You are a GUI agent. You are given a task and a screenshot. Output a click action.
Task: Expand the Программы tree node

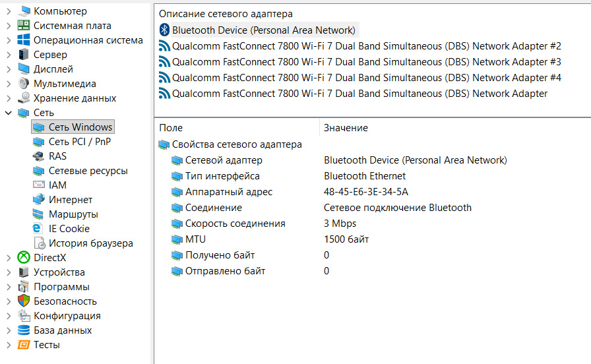(8, 287)
